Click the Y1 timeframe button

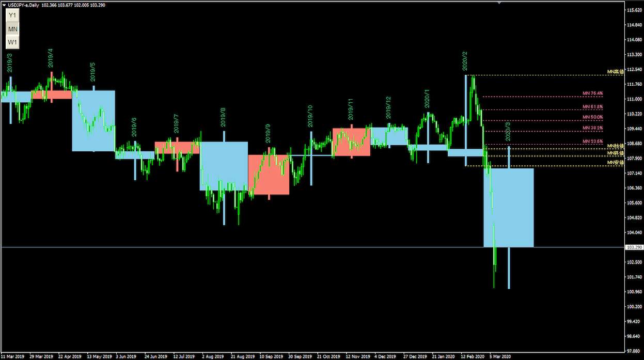click(12, 15)
